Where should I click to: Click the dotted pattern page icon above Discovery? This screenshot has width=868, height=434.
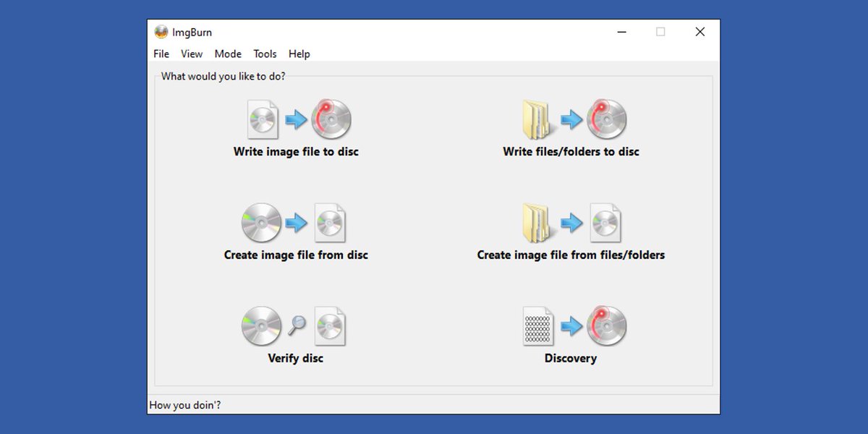(x=538, y=325)
